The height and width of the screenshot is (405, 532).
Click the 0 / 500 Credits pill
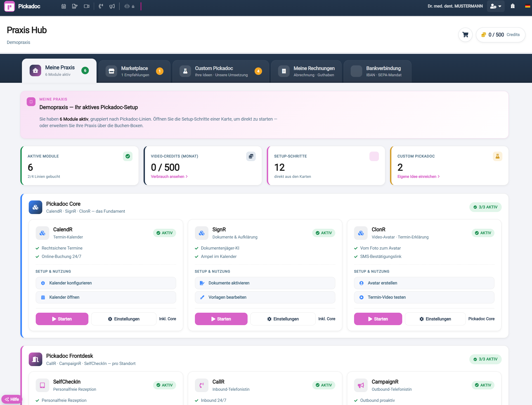point(500,35)
